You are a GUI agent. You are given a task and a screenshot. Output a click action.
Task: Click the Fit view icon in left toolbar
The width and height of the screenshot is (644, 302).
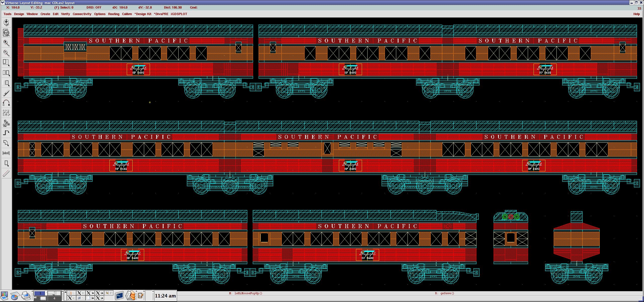[6, 33]
